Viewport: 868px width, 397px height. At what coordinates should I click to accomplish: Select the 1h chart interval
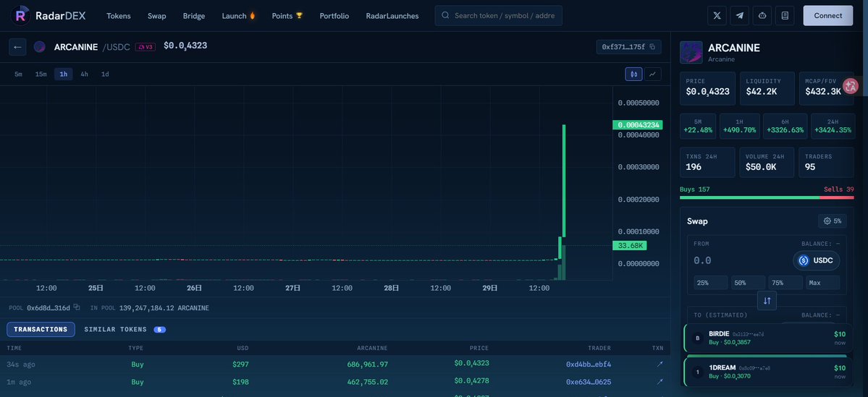coord(64,74)
